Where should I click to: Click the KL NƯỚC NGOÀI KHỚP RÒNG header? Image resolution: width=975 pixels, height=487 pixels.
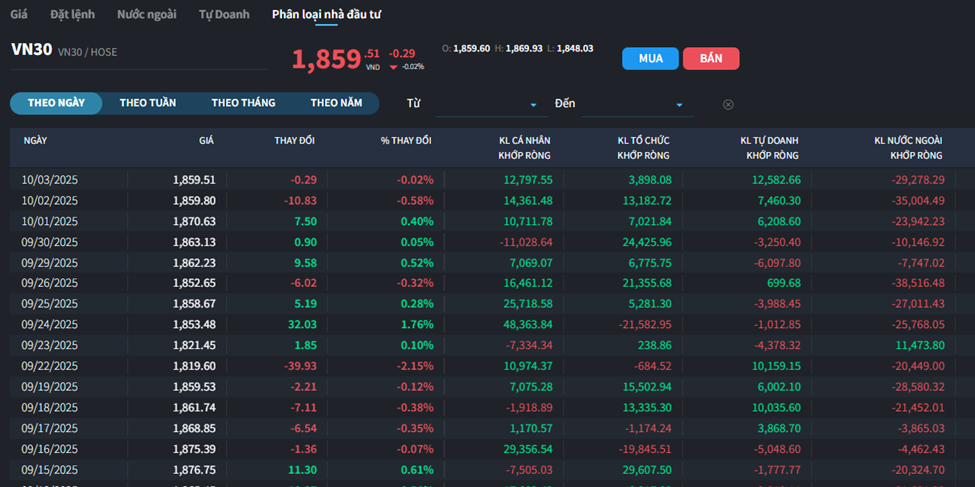point(908,148)
